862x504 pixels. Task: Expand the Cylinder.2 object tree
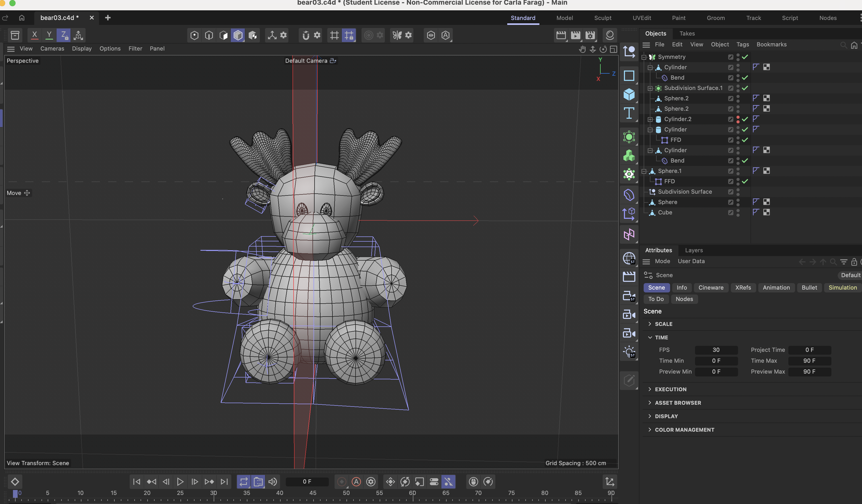pos(650,119)
